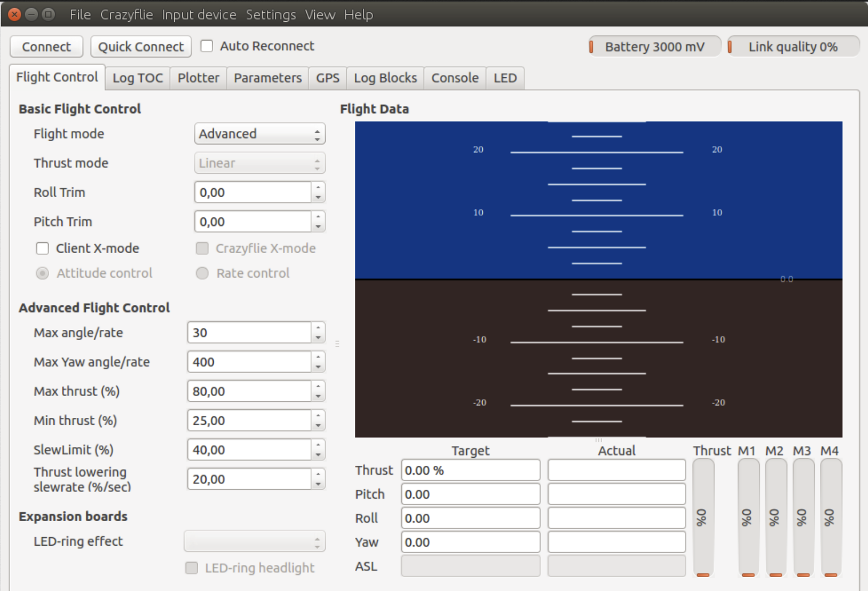Click the Max Yaw angle/rate field
The width and height of the screenshot is (868, 591).
point(256,362)
